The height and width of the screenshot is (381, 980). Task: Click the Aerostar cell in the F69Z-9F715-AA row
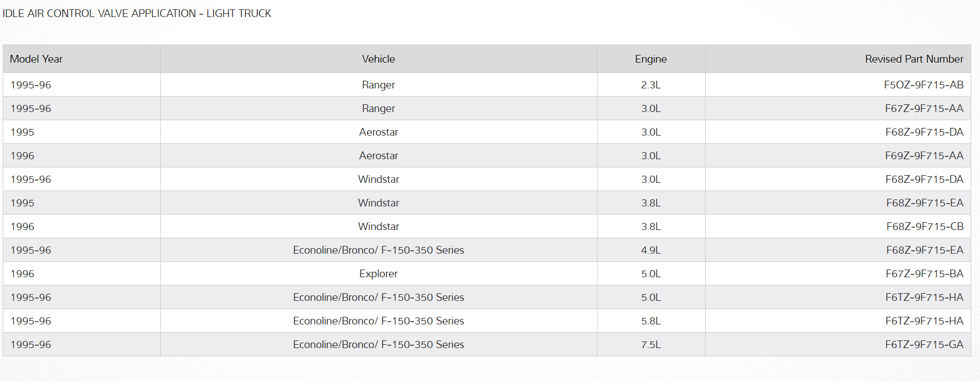(378, 155)
